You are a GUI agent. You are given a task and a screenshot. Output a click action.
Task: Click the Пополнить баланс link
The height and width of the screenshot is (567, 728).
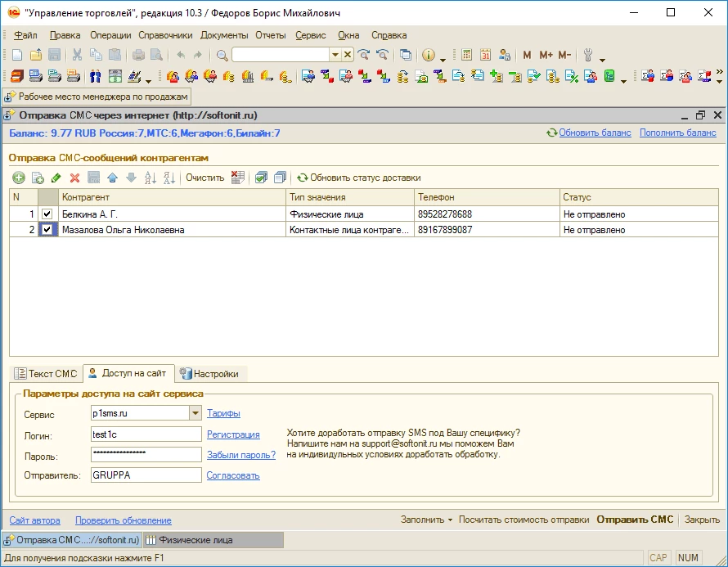[x=677, y=133]
